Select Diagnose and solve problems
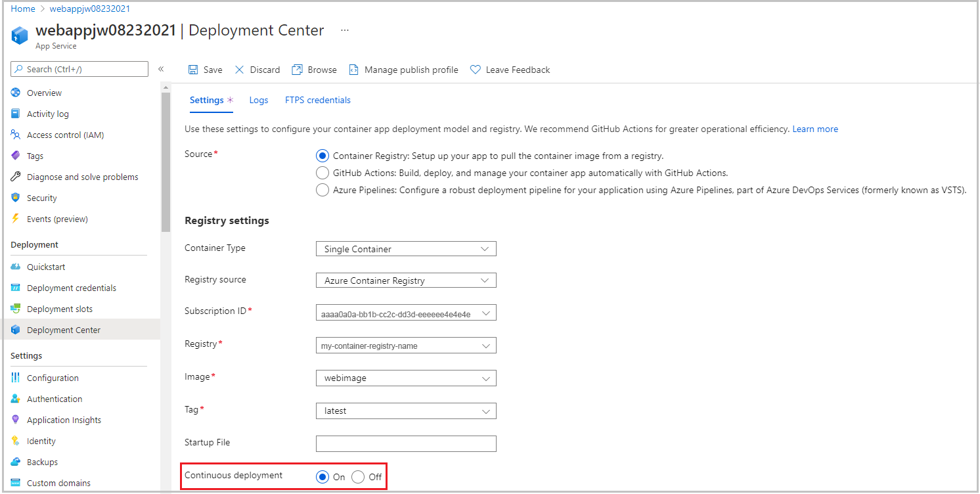This screenshot has height=494, width=980. 83,176
